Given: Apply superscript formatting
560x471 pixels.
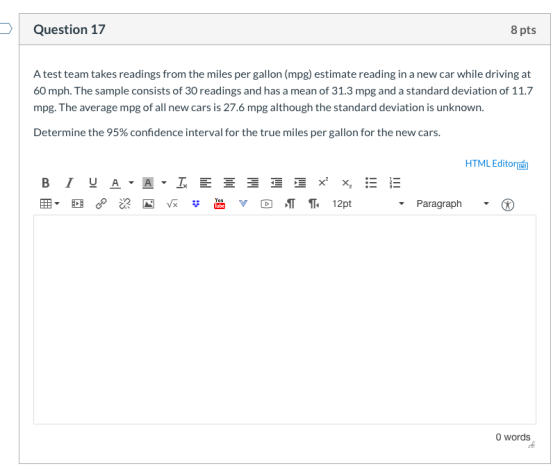Looking at the screenshot, I should [323, 183].
